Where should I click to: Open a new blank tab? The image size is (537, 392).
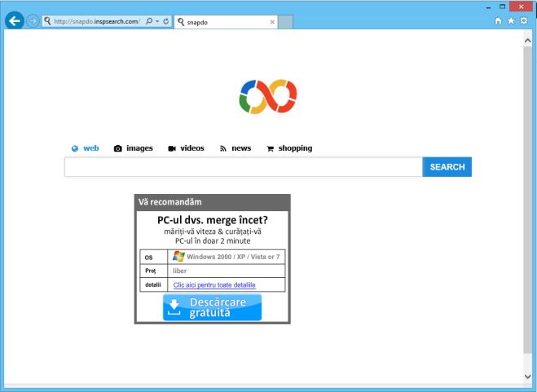click(x=285, y=22)
